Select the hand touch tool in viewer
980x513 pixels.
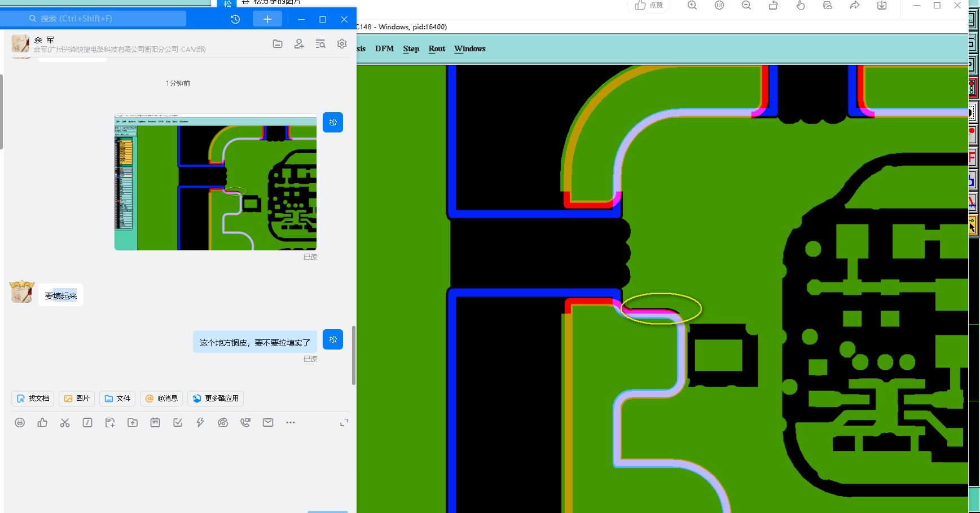pos(801,6)
